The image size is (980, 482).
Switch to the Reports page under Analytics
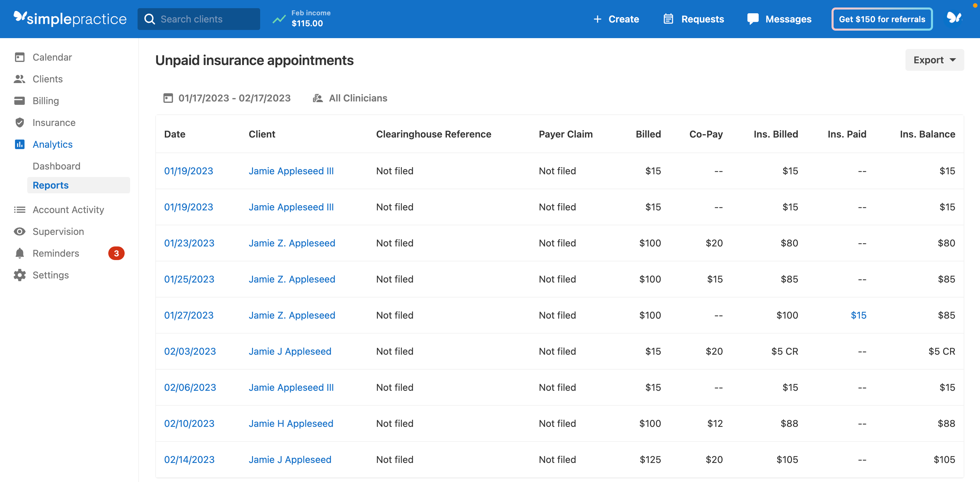[51, 185]
